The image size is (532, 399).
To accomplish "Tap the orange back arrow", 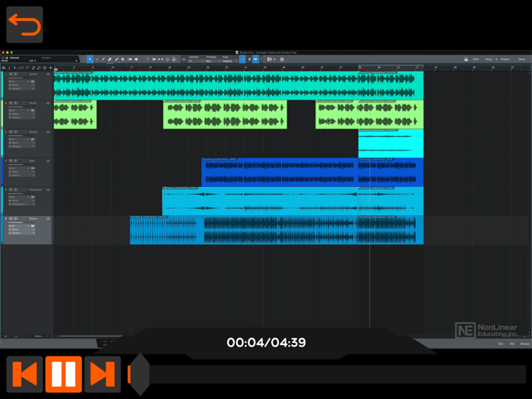I will point(24,24).
